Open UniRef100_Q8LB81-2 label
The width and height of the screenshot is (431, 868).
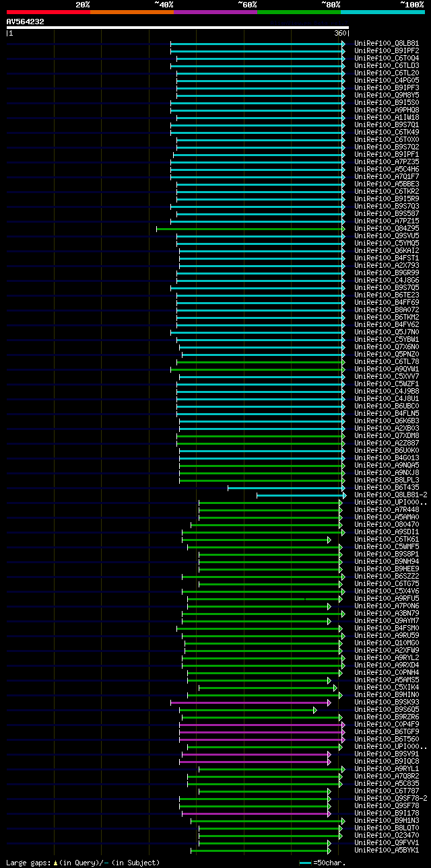391,495
